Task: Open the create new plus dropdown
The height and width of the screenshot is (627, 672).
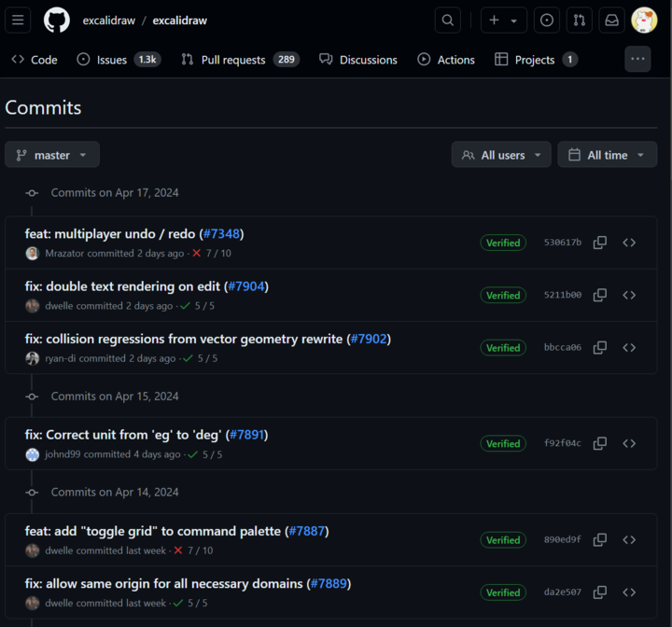Action: click(504, 21)
